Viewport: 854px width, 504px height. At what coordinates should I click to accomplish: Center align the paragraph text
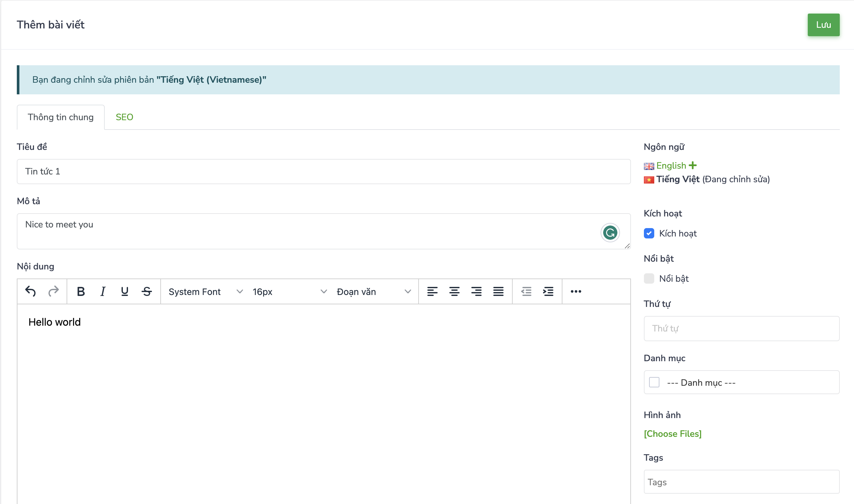coord(454,291)
